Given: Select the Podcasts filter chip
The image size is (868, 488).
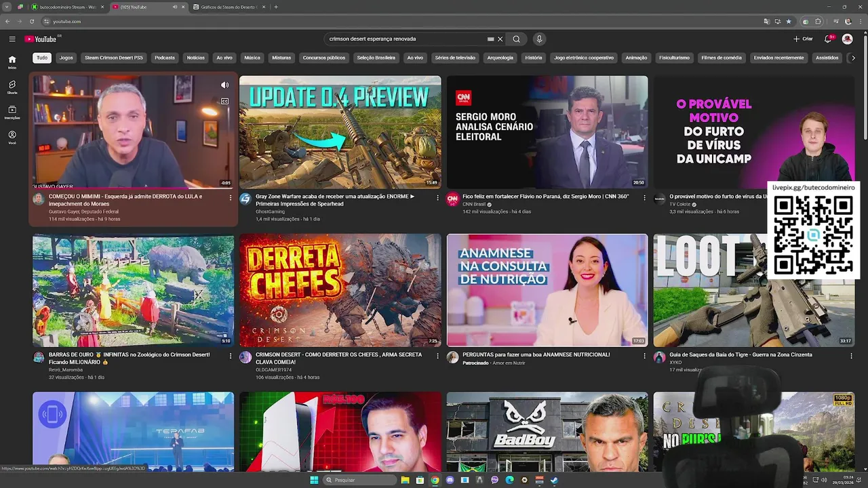Looking at the screenshot, I should 165,58.
